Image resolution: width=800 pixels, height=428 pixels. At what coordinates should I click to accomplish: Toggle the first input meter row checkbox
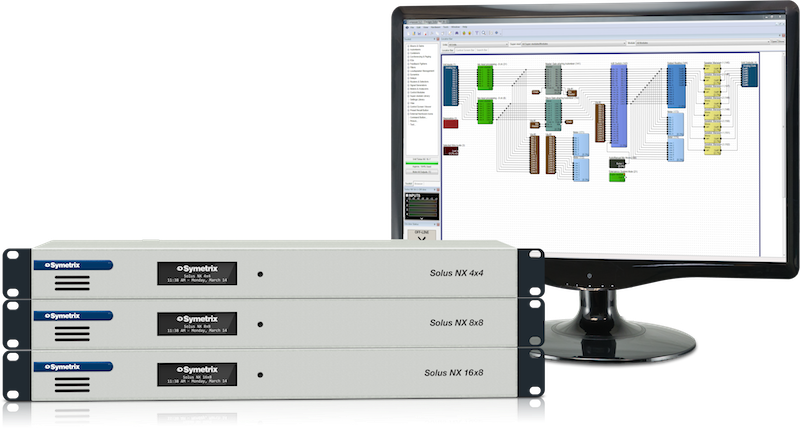coord(407,201)
